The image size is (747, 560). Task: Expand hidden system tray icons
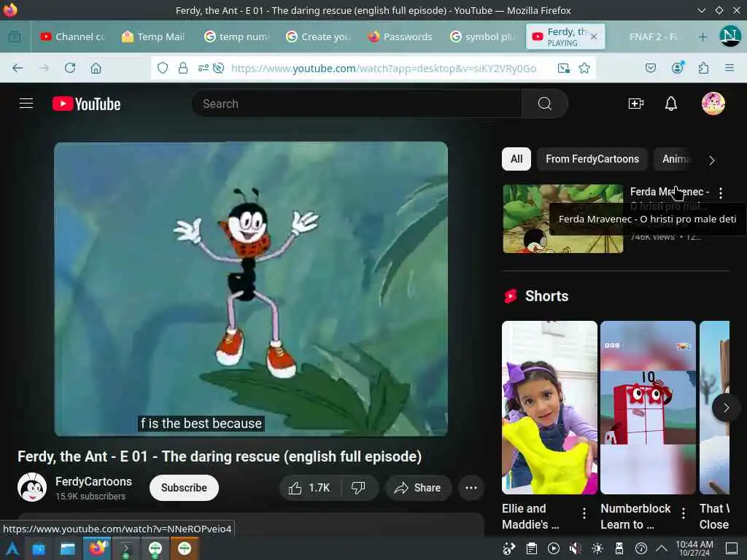click(661, 548)
